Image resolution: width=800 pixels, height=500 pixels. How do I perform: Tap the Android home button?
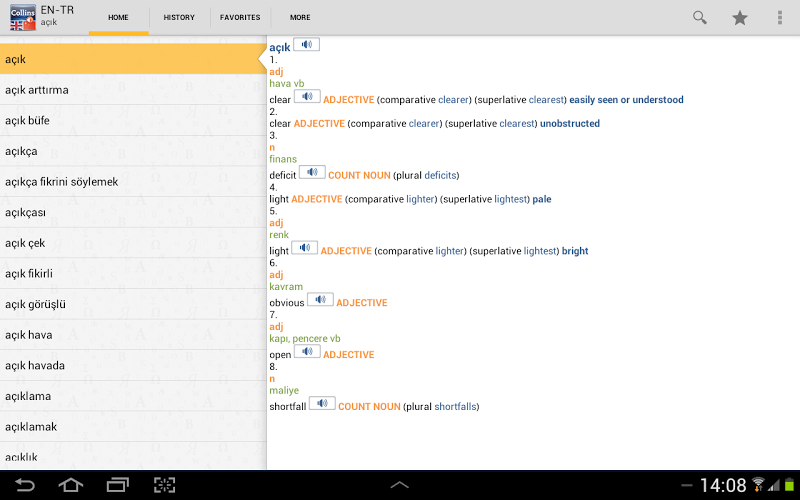click(x=71, y=485)
